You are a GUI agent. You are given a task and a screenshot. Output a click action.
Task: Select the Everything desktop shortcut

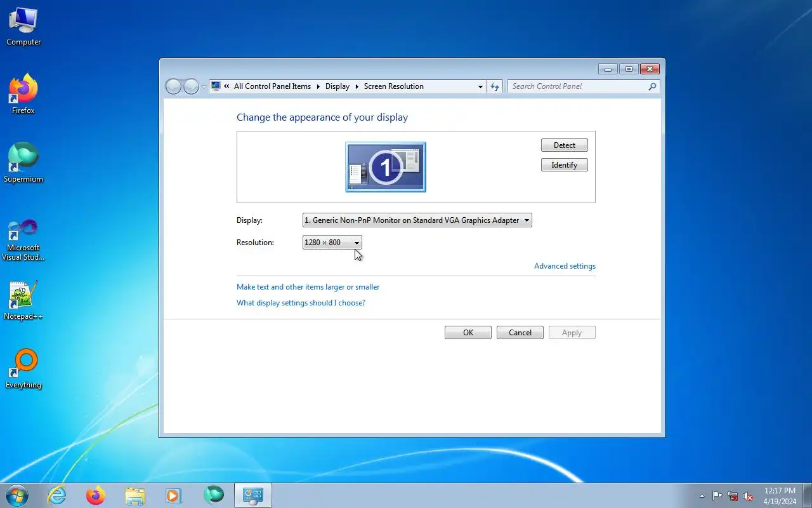[23, 368]
